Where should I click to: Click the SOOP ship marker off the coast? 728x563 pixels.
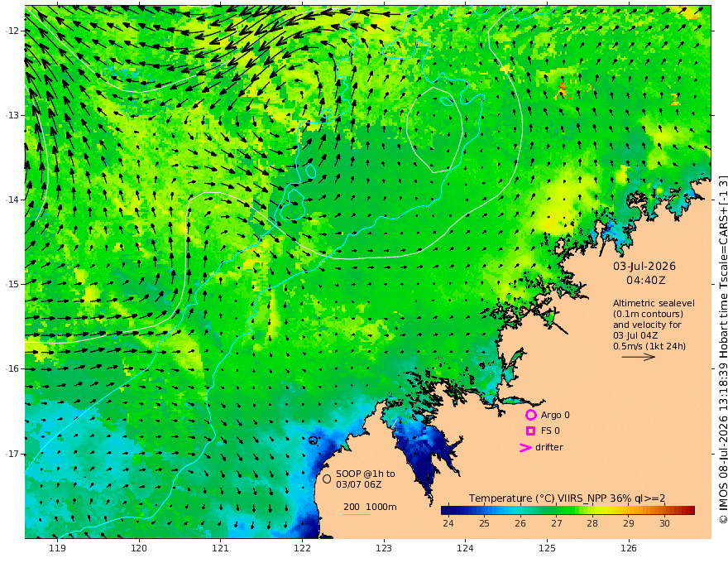point(313,440)
